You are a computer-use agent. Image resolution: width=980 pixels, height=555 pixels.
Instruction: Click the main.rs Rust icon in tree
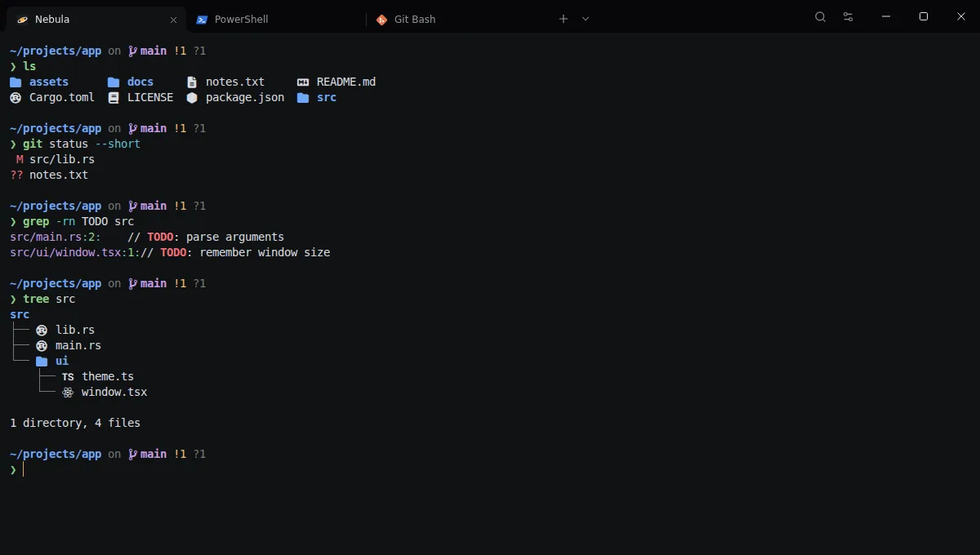tap(42, 345)
